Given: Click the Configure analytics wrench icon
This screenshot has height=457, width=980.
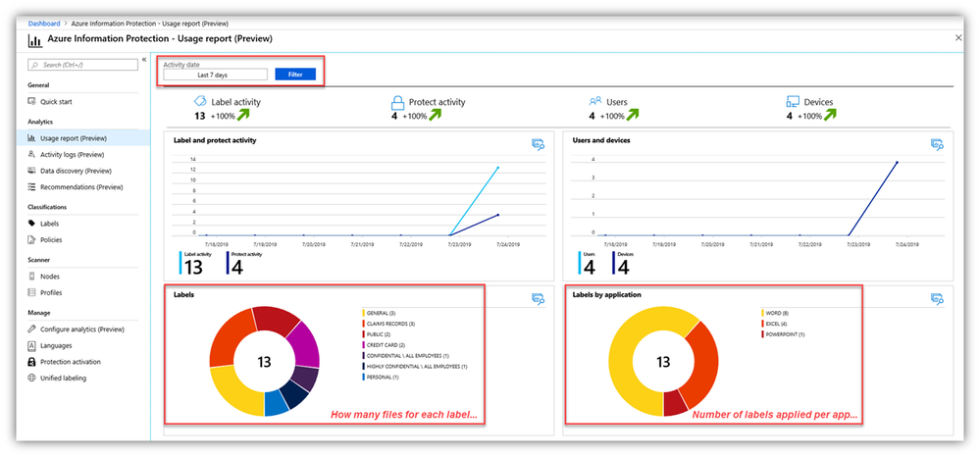Looking at the screenshot, I should [31, 330].
